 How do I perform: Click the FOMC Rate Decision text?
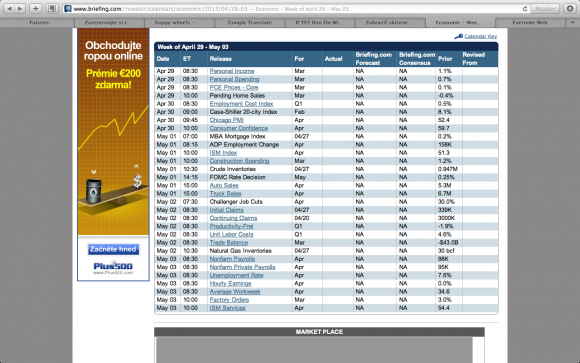[x=237, y=177]
